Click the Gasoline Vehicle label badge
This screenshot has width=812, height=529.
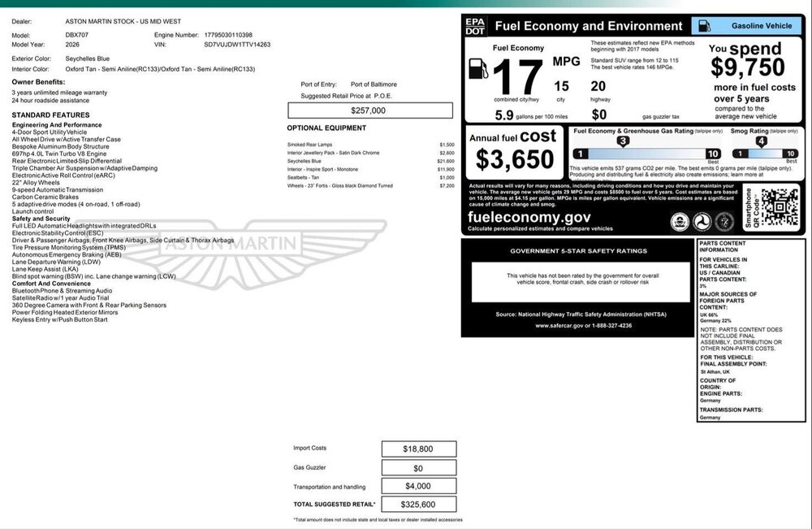(x=745, y=26)
